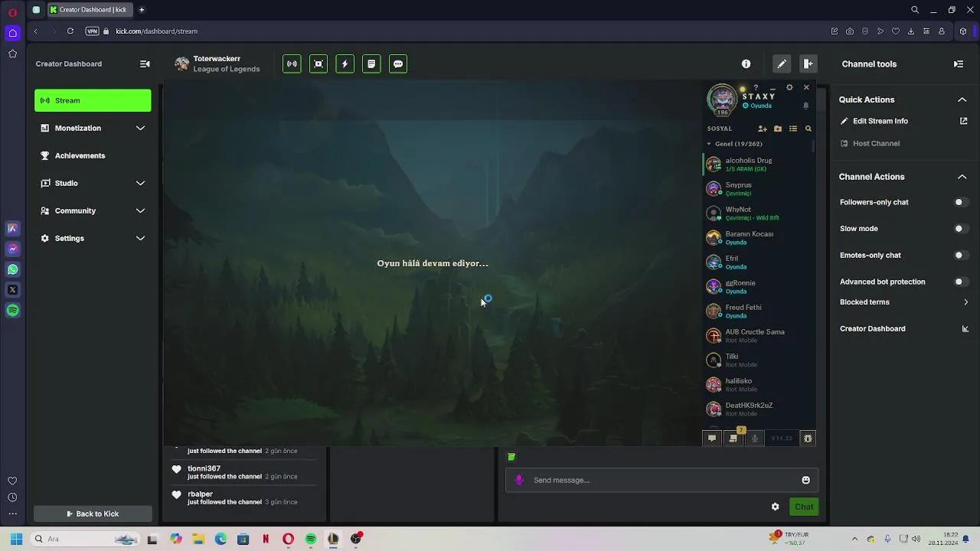The height and width of the screenshot is (551, 980).
Task: Open chat settings gear near Chat button
Action: point(775,507)
